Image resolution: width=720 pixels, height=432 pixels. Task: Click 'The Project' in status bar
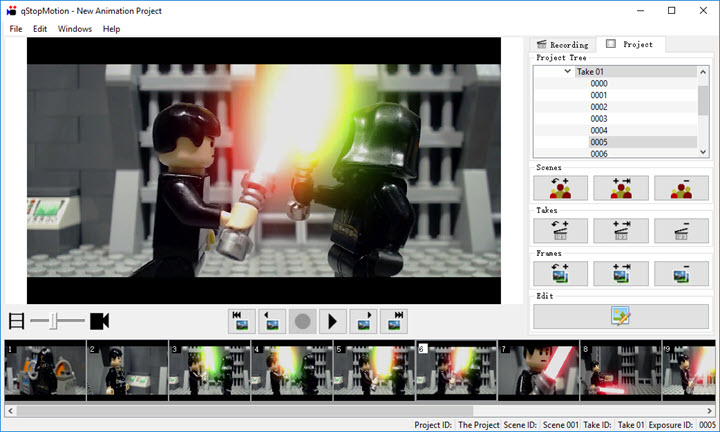[x=478, y=425]
